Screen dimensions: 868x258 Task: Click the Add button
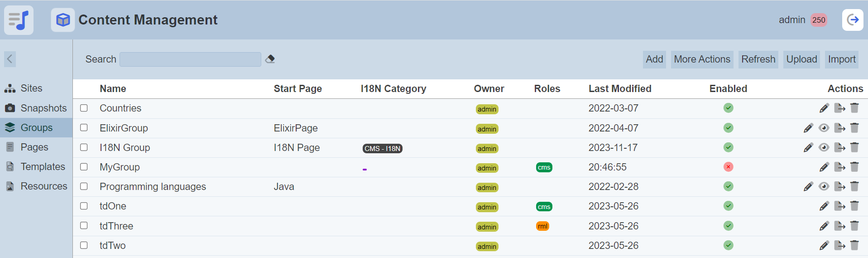tap(654, 59)
